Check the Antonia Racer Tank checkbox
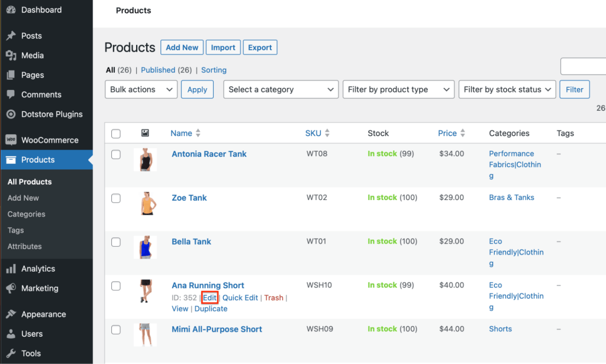606x364 pixels. click(x=116, y=154)
